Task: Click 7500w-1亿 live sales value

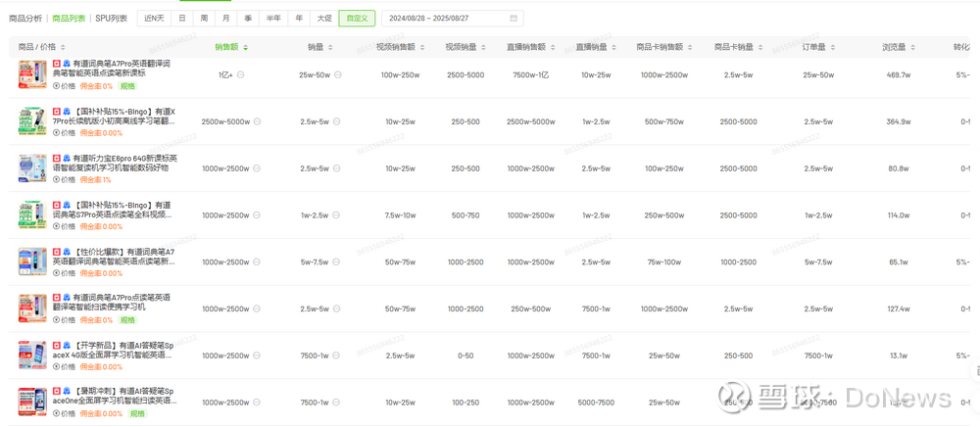Action: pyautogui.click(x=530, y=74)
